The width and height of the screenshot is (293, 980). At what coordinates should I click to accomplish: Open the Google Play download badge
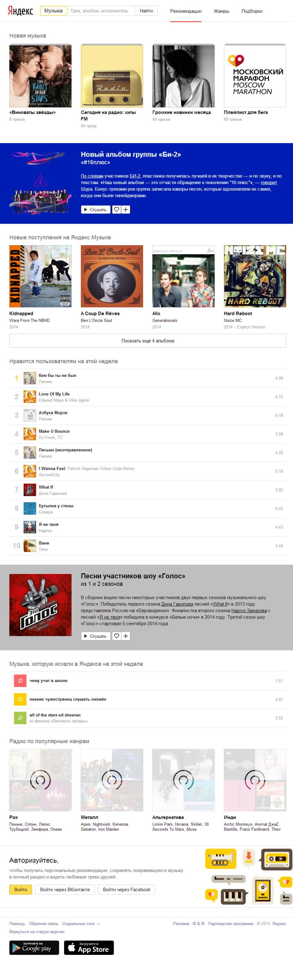[34, 948]
